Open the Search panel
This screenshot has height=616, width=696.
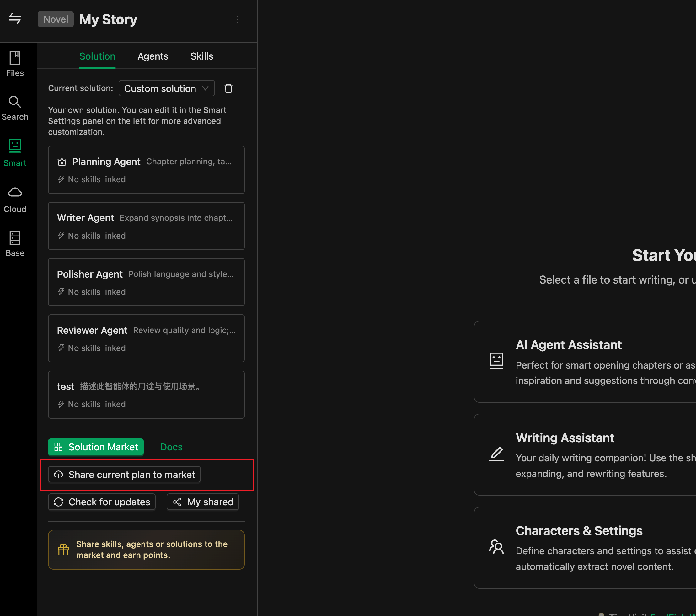point(15,108)
